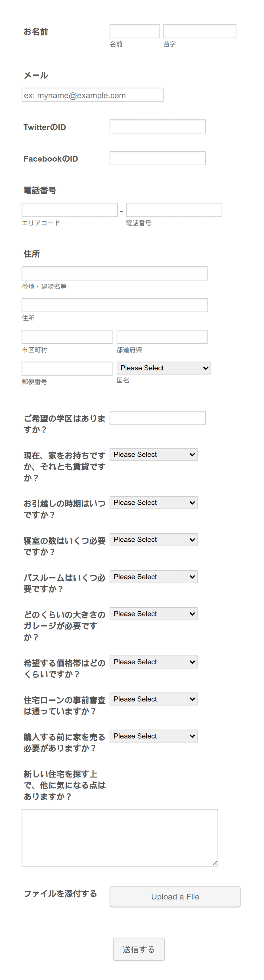Expand the bedrooms (寝室の数) dropdown
This screenshot has width=264, height=980.
[x=154, y=539]
